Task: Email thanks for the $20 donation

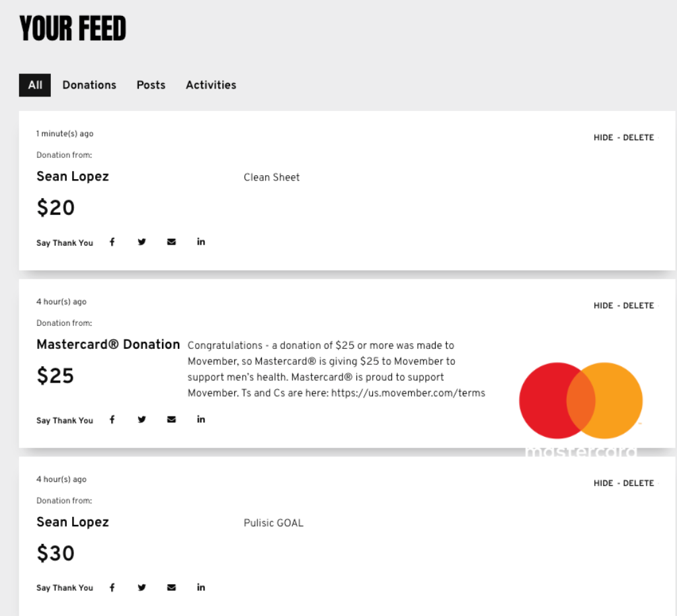Action: (171, 242)
